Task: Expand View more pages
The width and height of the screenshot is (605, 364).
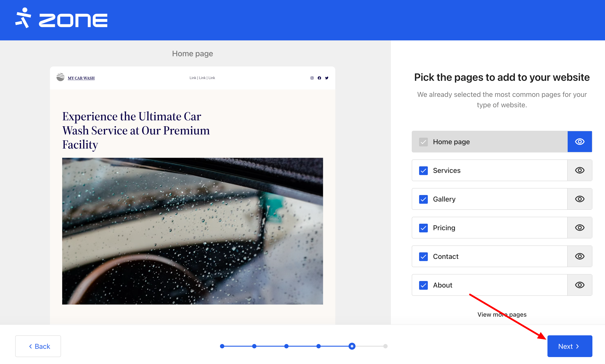Action: 502,315
